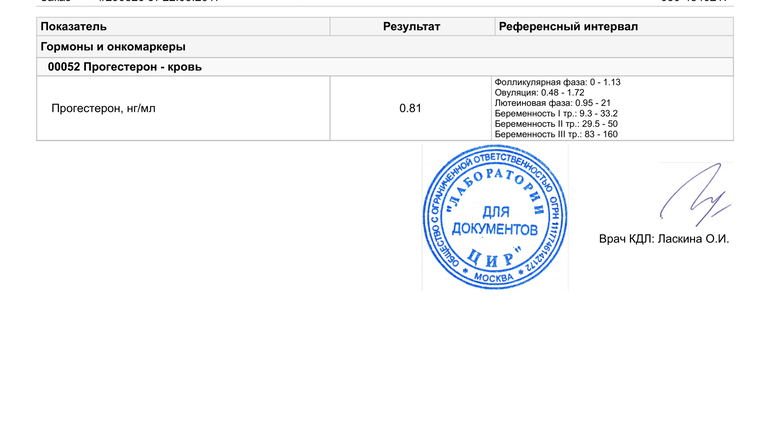Click the doctor's handwritten signature

click(691, 194)
